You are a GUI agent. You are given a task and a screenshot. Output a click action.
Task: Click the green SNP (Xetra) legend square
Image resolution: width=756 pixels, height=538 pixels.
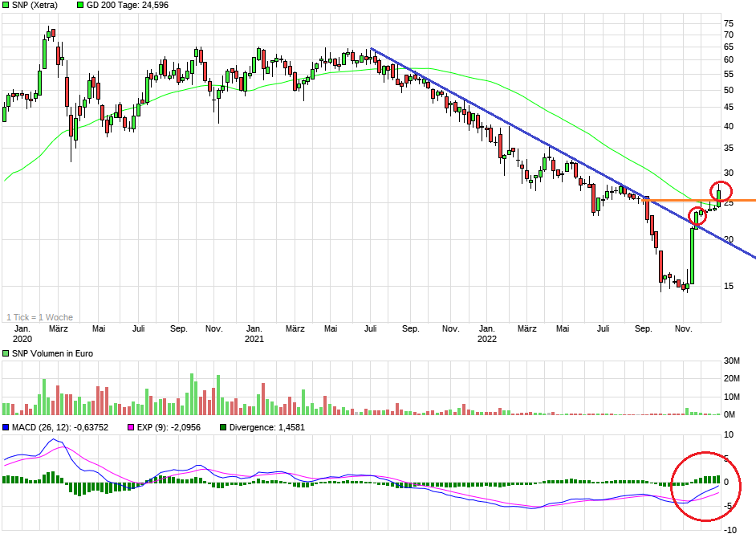pyautogui.click(x=6, y=6)
